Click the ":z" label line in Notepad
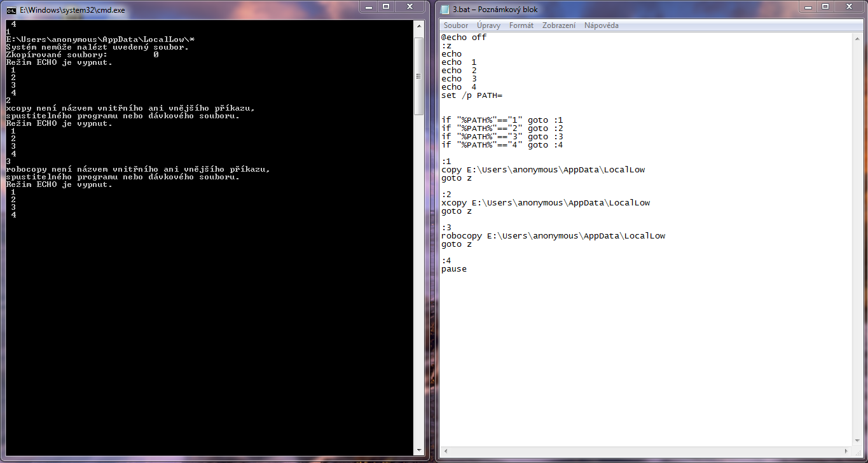 pos(446,46)
